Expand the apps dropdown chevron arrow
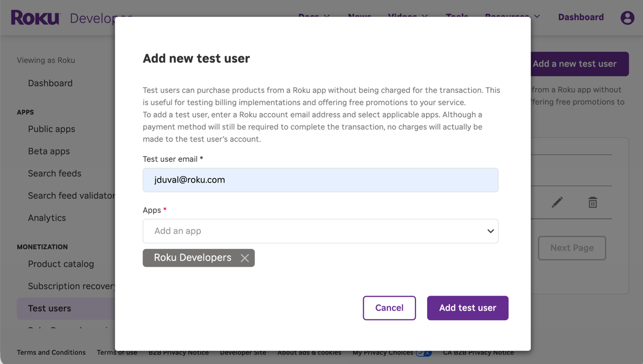Viewport: 643px width, 364px height. (x=491, y=231)
